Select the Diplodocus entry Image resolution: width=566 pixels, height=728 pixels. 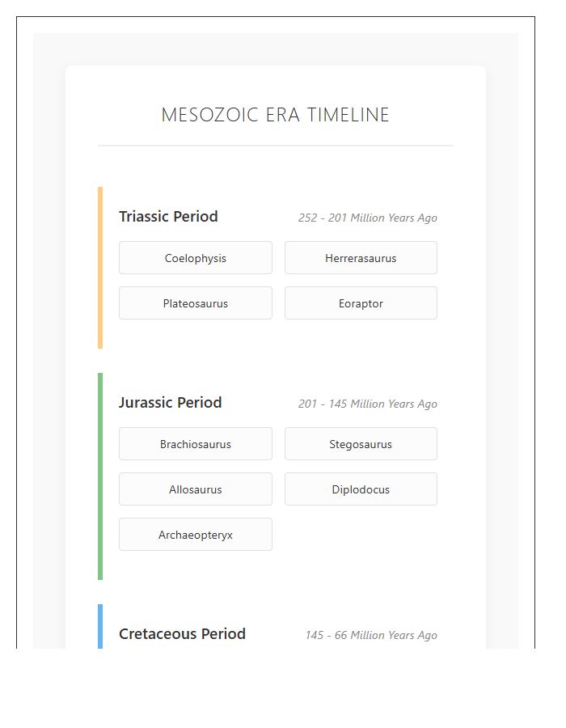(x=361, y=489)
